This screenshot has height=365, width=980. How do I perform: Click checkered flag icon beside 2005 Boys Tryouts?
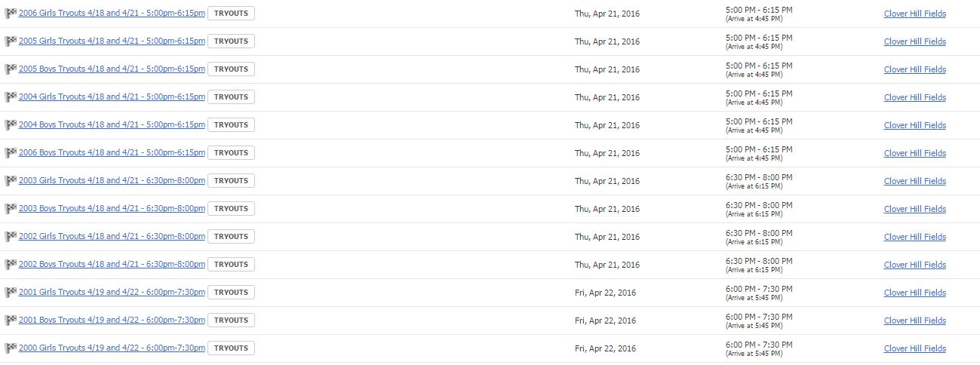point(11,69)
